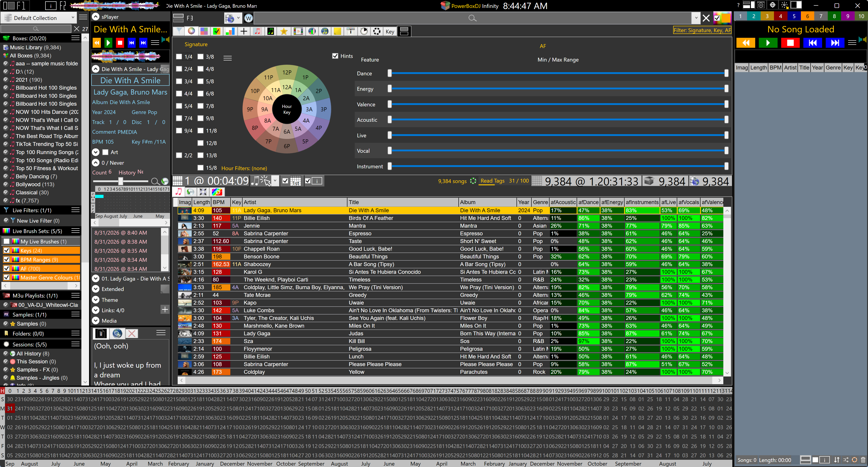Screen dimensions: 868x467
Task: Uncheck the BPM Ranges (9) brush set
Action: click(6, 260)
